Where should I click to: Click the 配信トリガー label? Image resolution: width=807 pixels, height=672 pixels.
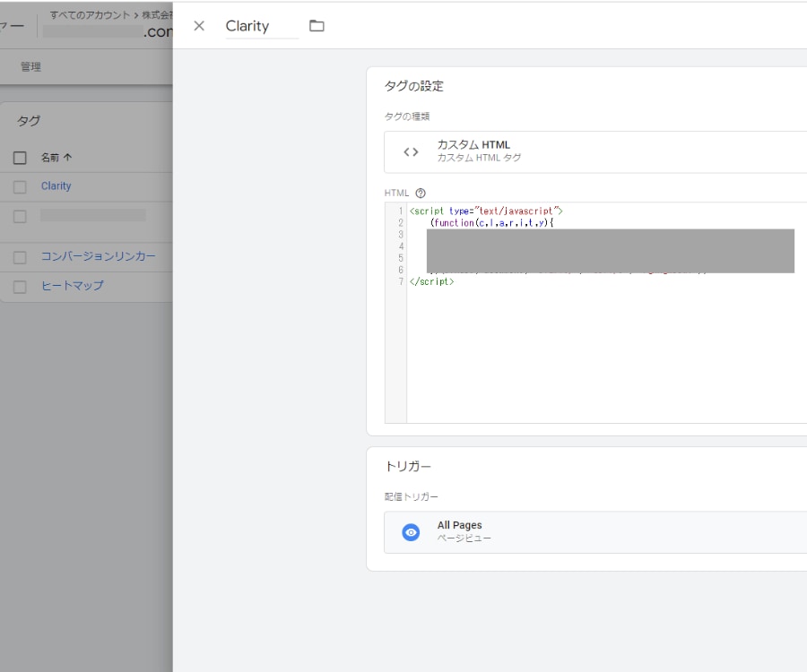(412, 496)
